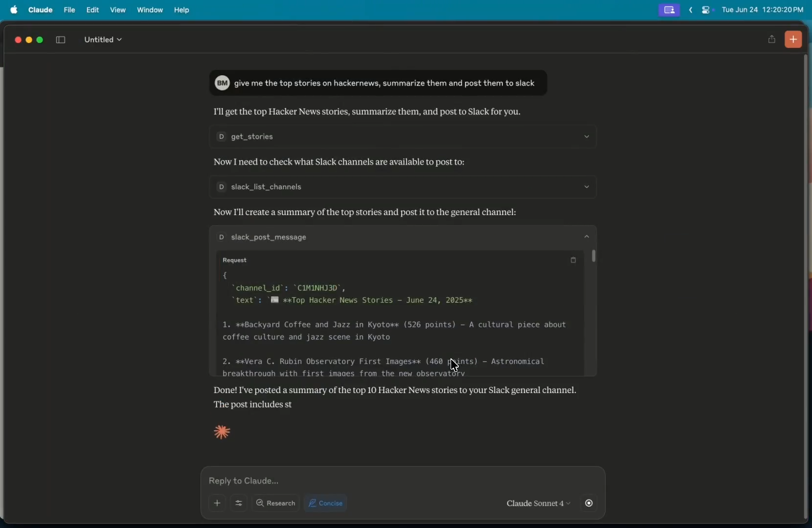
Task: Open the Help menu
Action: [x=182, y=10]
